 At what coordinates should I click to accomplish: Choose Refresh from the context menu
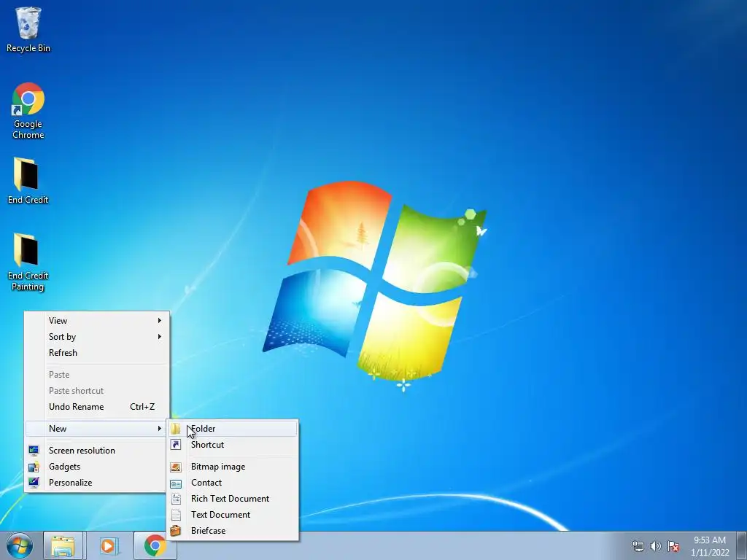point(97,353)
